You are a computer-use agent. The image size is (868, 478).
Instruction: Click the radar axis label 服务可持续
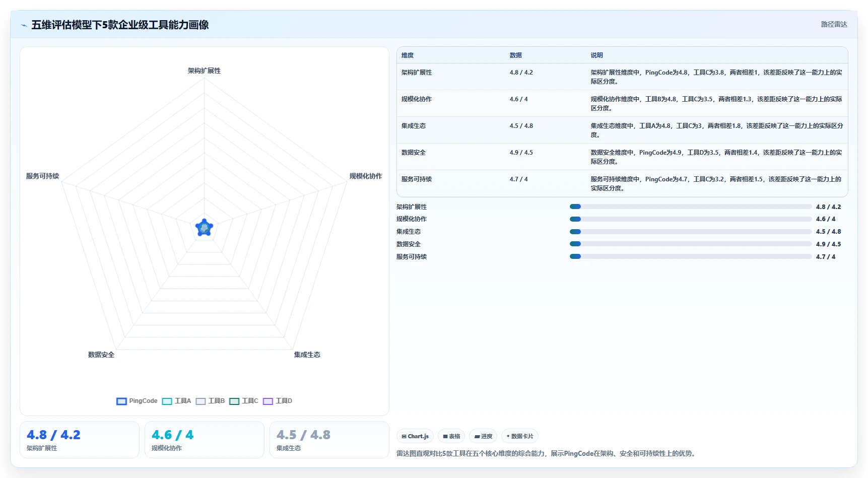click(x=43, y=176)
